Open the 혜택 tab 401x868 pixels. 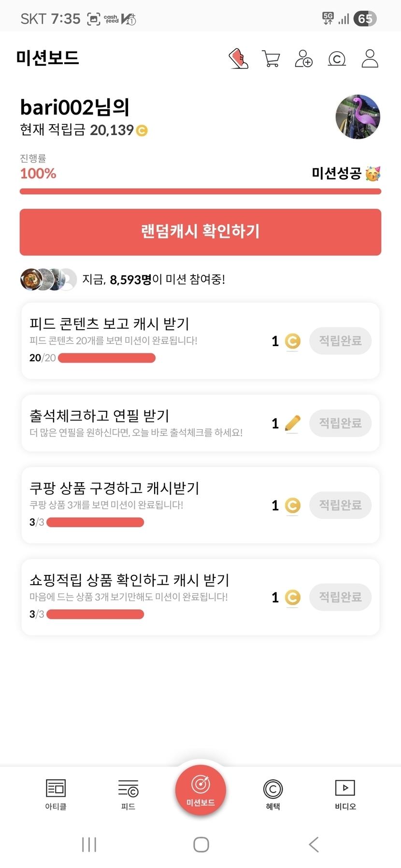(273, 794)
